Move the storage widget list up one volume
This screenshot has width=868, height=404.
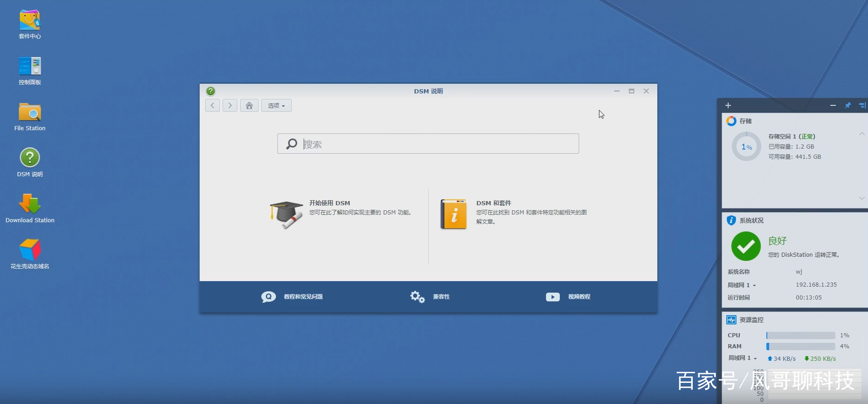click(862, 134)
